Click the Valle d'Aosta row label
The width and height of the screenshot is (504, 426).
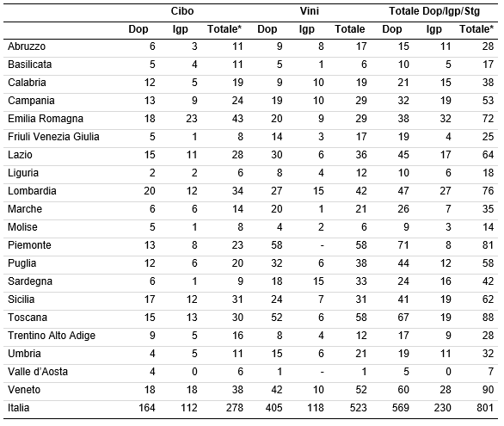coord(38,372)
